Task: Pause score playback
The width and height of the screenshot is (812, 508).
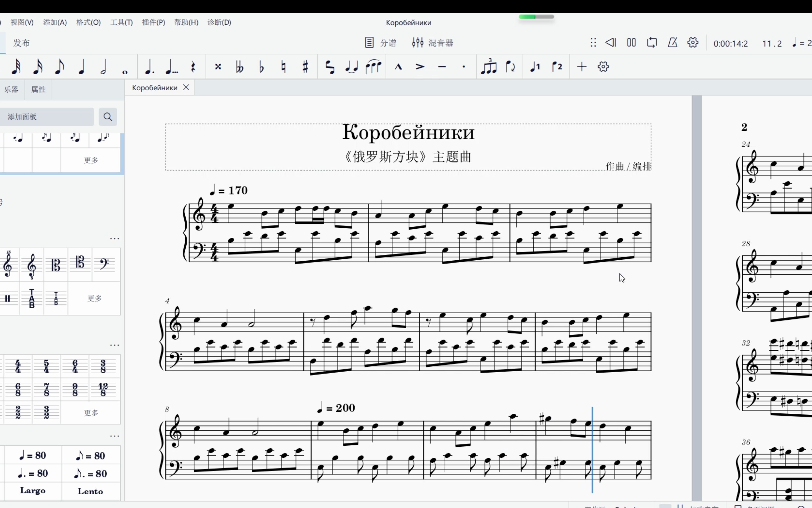Action: coord(631,42)
